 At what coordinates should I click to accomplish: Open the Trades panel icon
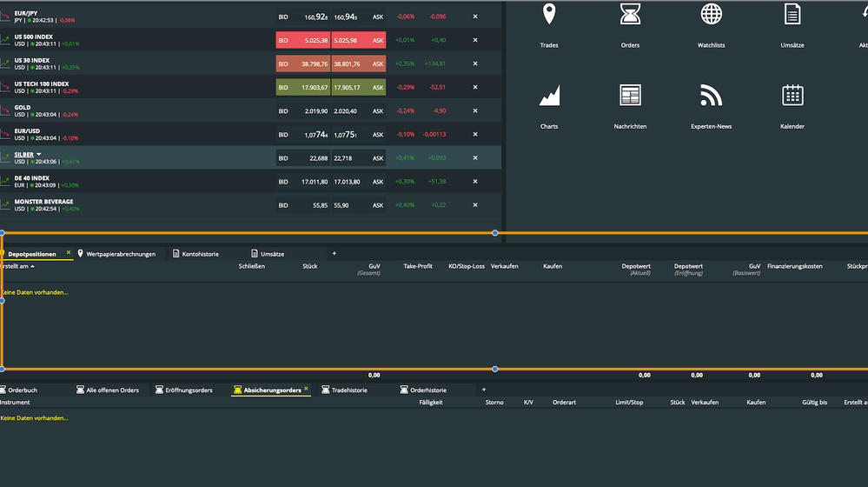[x=548, y=16]
